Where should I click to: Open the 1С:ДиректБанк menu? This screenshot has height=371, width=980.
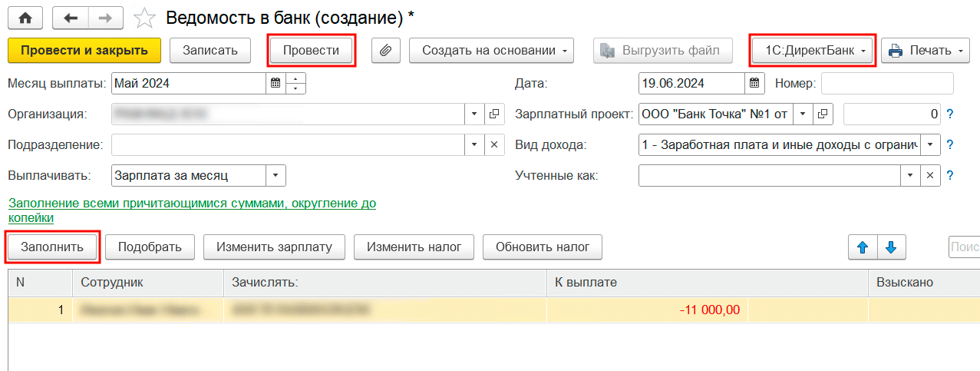(x=812, y=51)
